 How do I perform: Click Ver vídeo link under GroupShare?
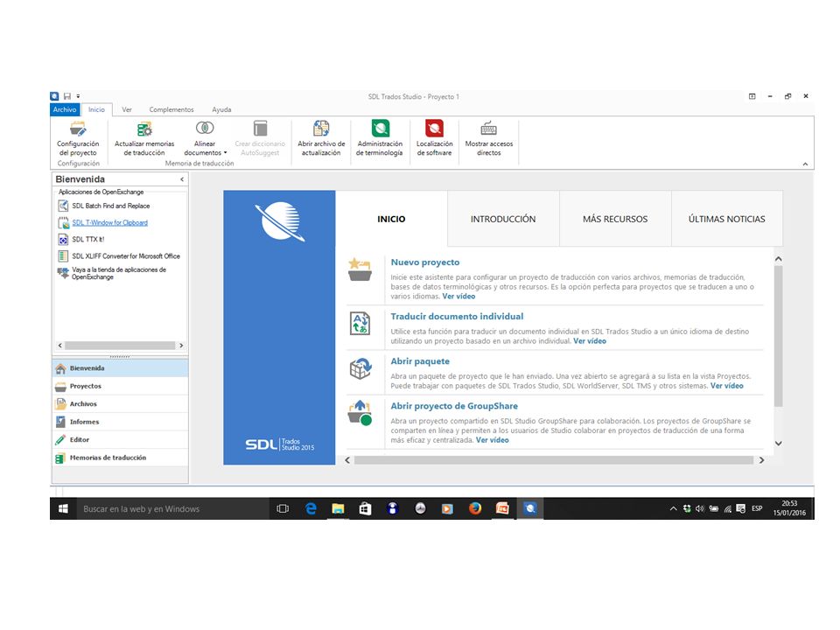(493, 440)
